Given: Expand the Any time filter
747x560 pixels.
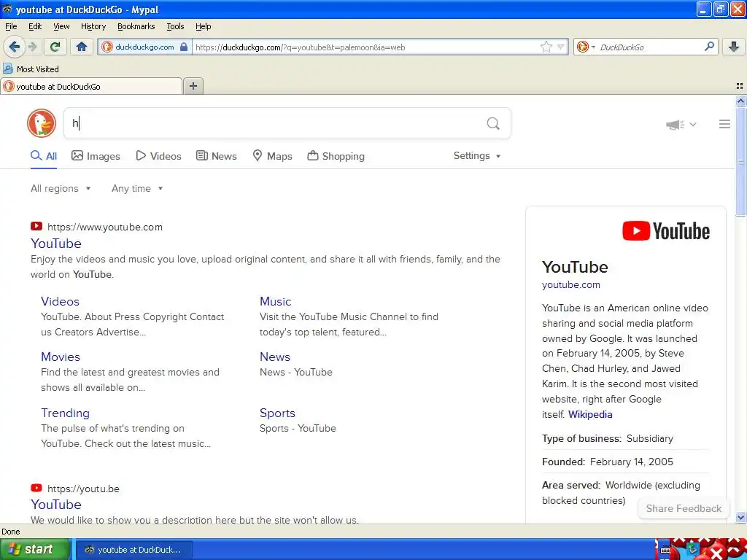Looking at the screenshot, I should 137,189.
